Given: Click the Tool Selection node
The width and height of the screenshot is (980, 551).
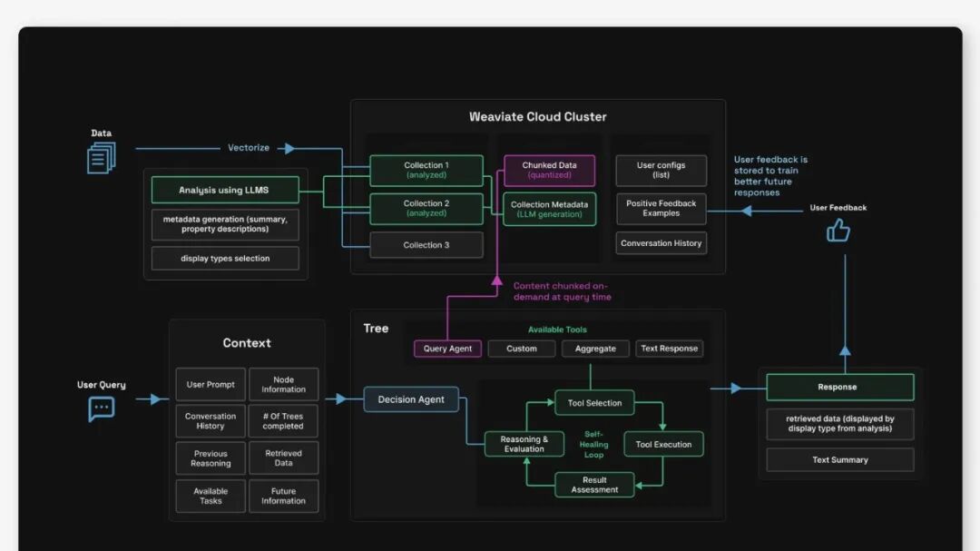Looking at the screenshot, I should coord(594,403).
